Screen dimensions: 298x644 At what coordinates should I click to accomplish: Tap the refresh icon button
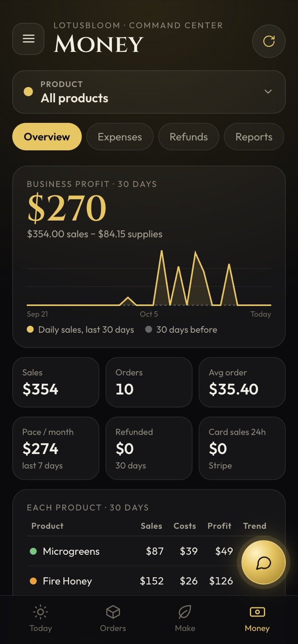tap(269, 41)
